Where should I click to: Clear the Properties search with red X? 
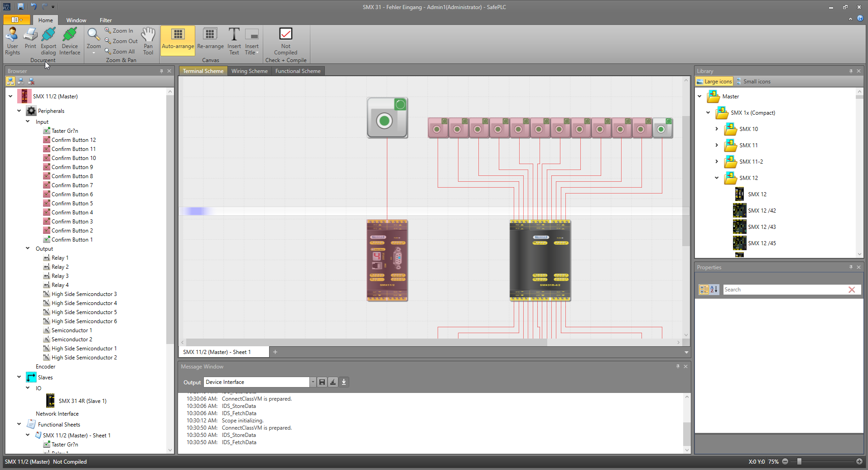852,290
